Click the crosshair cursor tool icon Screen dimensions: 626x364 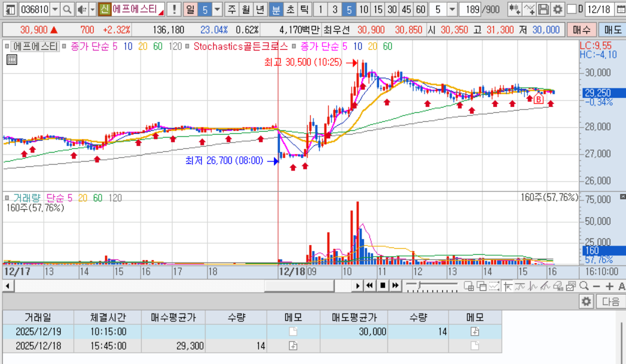point(508,286)
